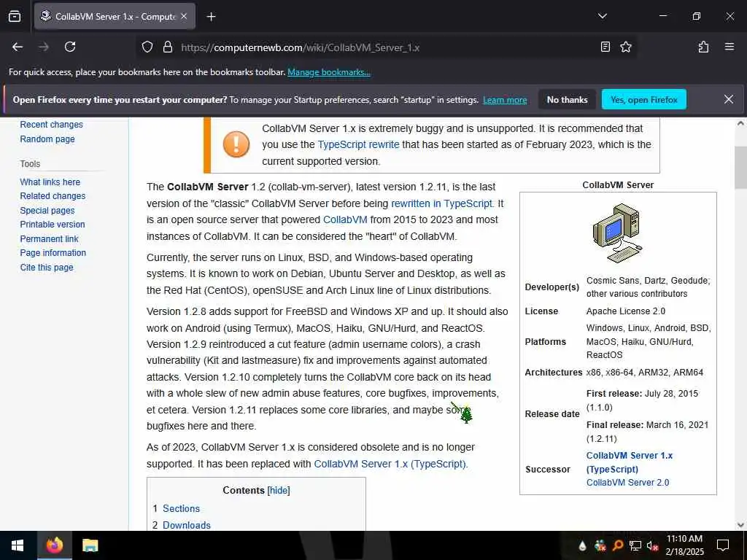Viewport: 747px width, 560px height.
Task: Open Firefox application hamburger menu
Action: pos(729,47)
